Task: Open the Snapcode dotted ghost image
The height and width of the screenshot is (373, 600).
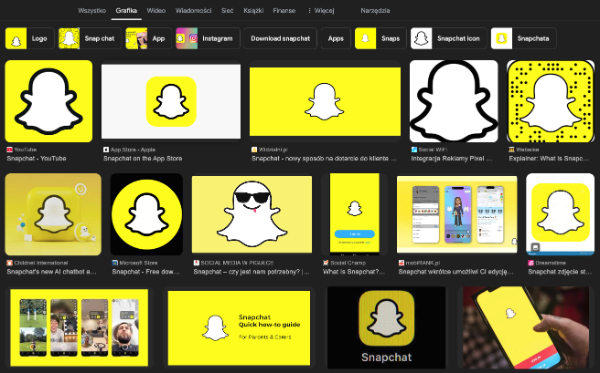Action: click(x=551, y=101)
